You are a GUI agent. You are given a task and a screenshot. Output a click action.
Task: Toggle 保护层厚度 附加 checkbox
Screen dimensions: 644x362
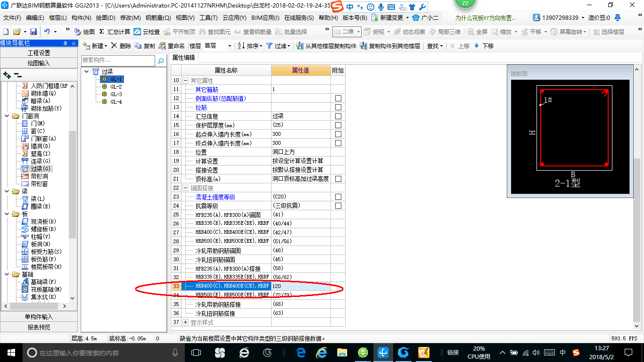tap(338, 125)
